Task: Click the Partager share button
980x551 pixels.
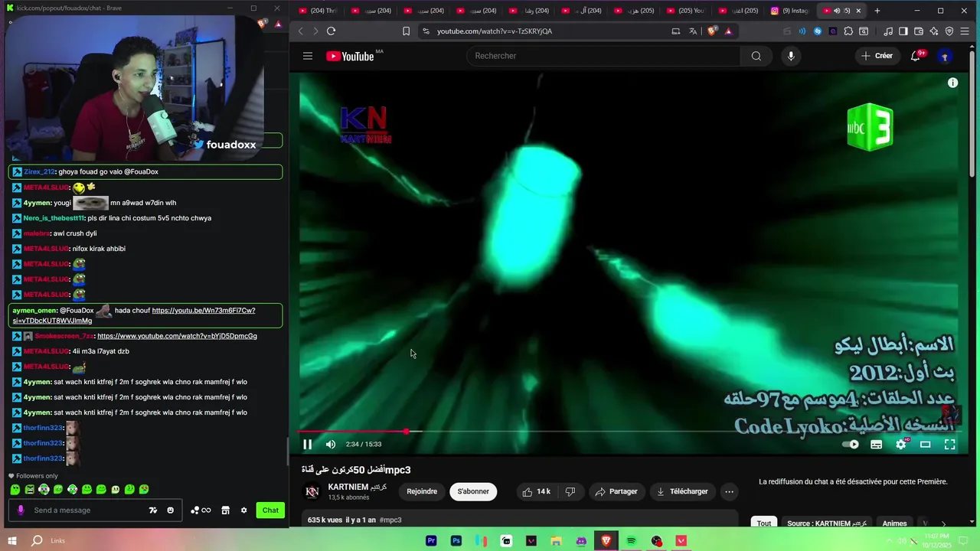Action: click(616, 491)
